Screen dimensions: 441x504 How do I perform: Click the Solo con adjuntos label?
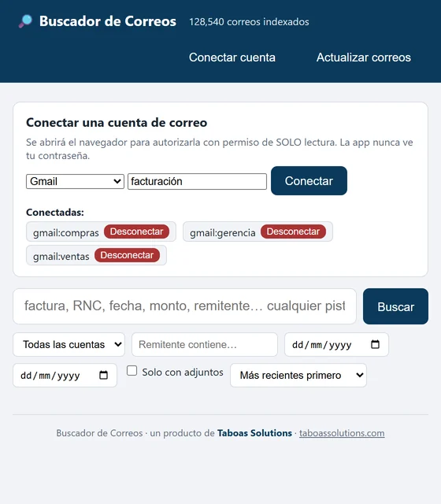[x=183, y=372]
